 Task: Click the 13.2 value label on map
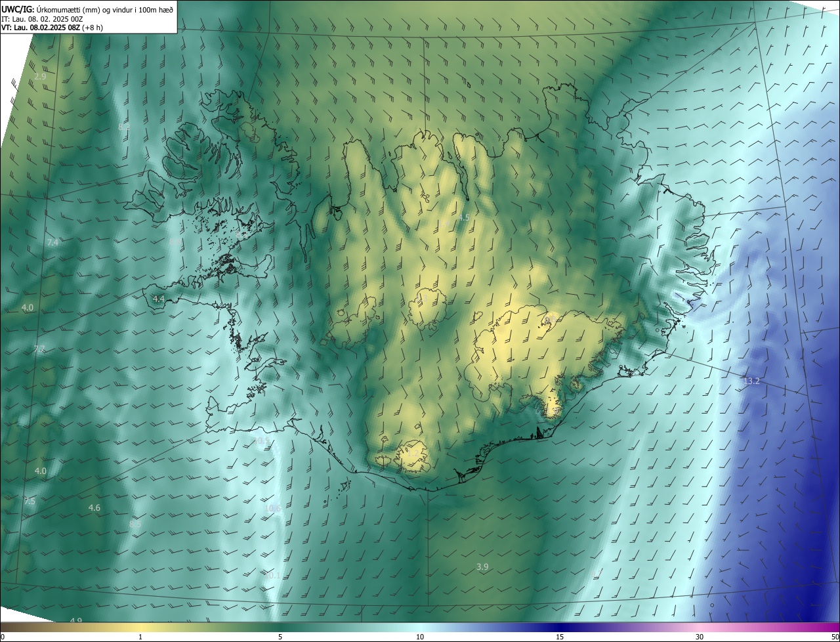[751, 381]
